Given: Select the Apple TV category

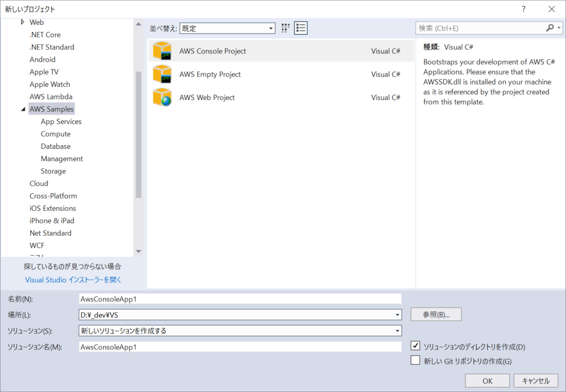Looking at the screenshot, I should 44,72.
